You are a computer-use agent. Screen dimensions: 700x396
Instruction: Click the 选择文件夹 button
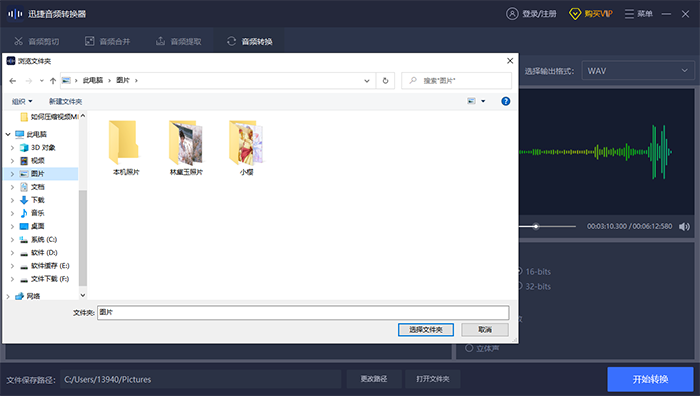pyautogui.click(x=425, y=329)
